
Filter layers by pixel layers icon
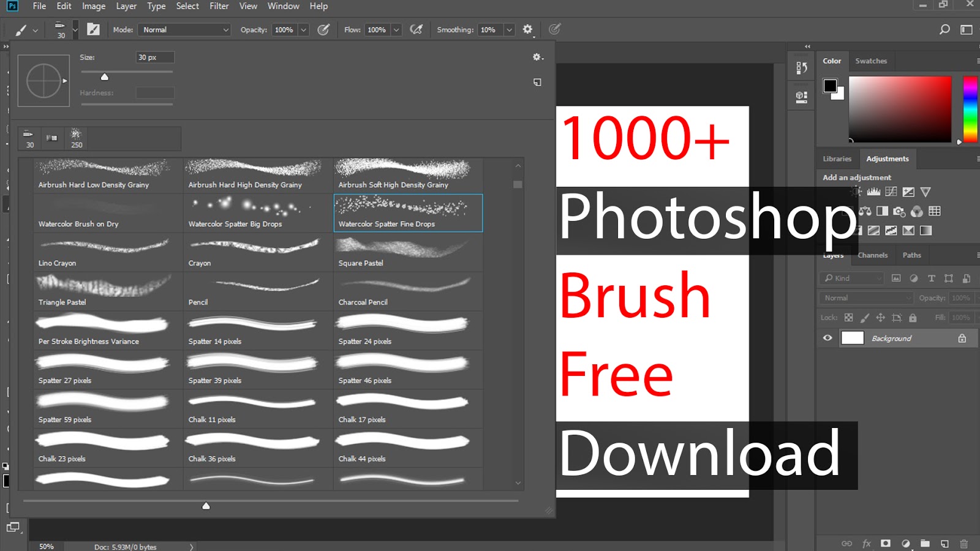coord(896,278)
